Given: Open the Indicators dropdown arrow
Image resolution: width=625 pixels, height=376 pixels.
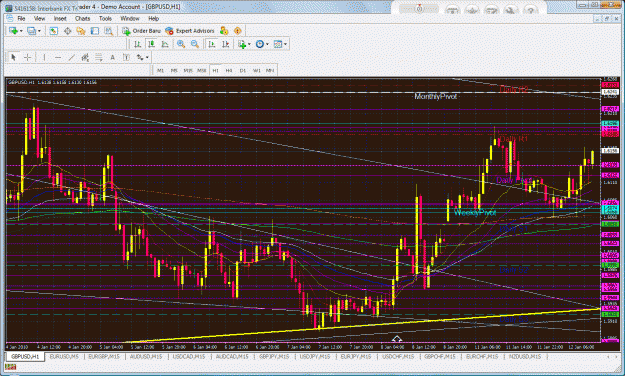Looking at the screenshot, I should [x=249, y=45].
